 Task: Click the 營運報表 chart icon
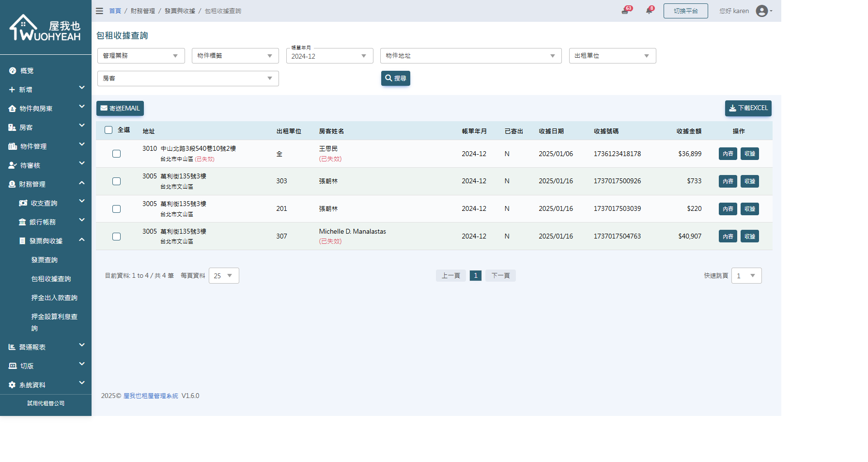tap(12, 347)
